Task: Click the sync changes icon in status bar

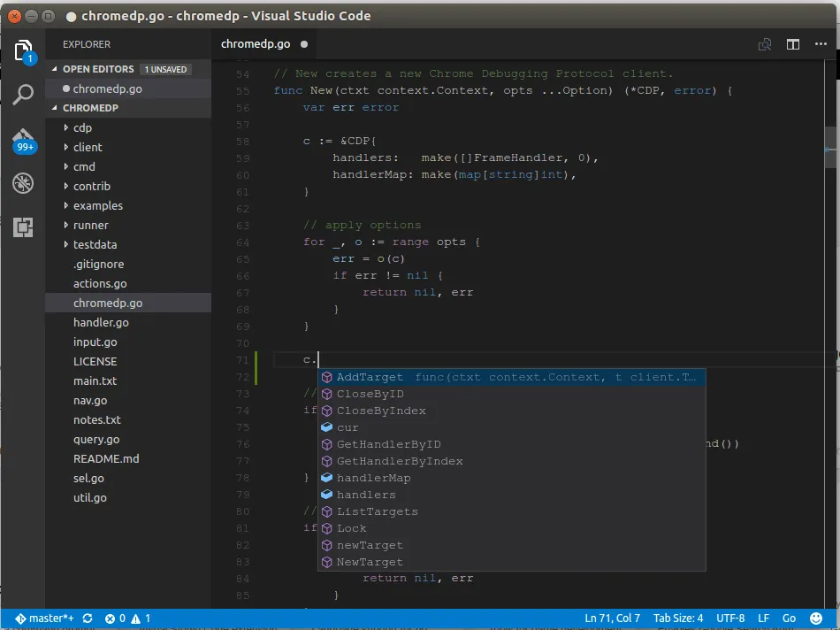Action: pyautogui.click(x=88, y=618)
